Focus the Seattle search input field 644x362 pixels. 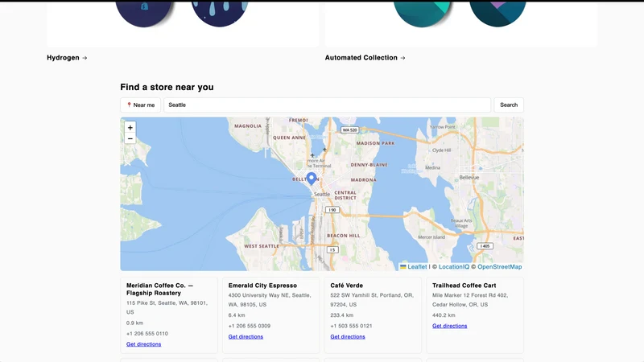click(x=328, y=105)
